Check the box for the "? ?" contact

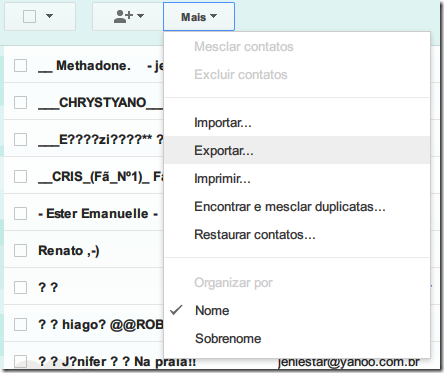click(20, 287)
